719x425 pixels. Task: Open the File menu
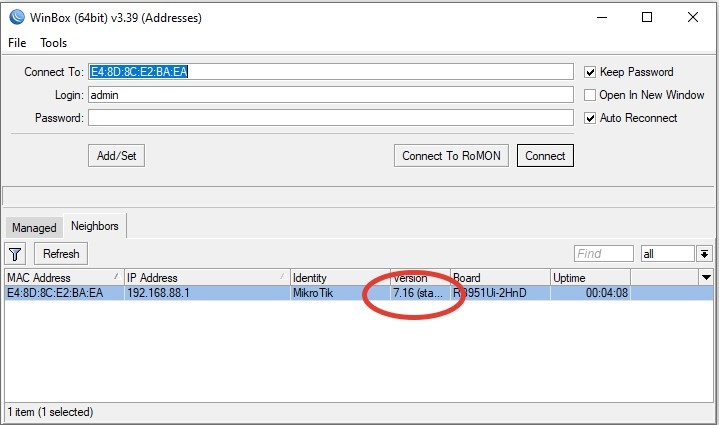click(x=17, y=43)
